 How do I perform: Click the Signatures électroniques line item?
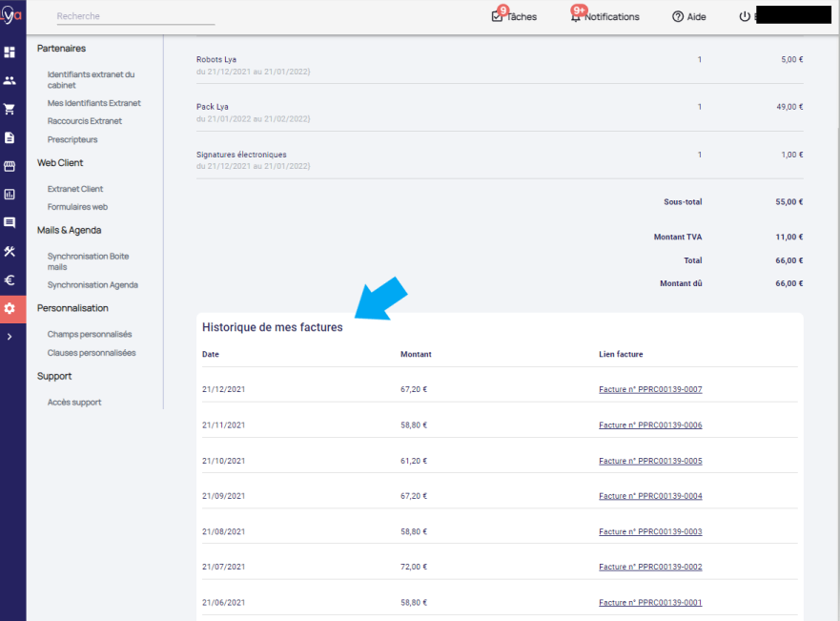pos(241,155)
